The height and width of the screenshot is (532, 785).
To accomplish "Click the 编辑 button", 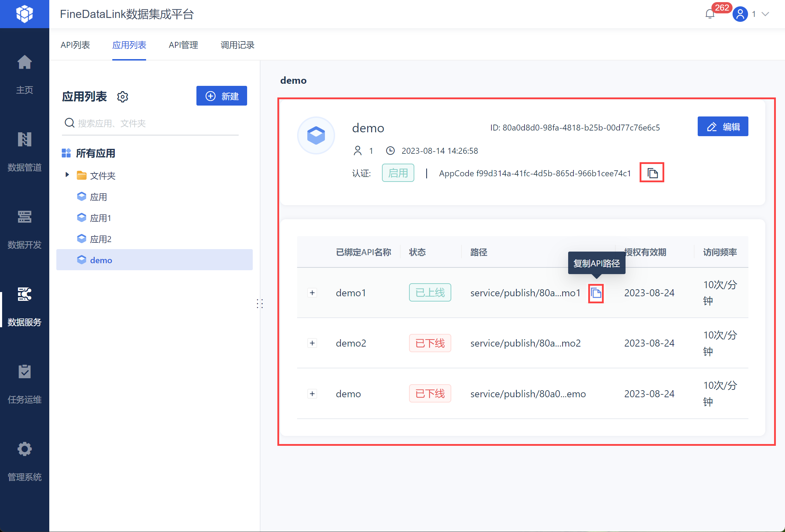I will (x=723, y=127).
